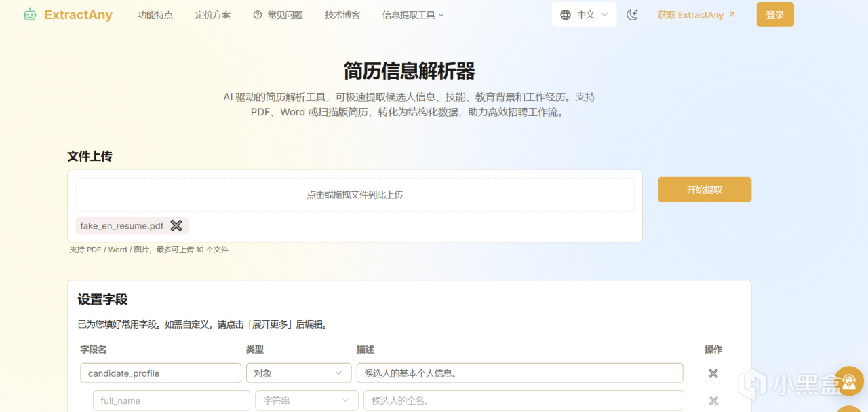Viewport: 868px width, 412px height.
Task: Open the 字符串 type dropdown
Action: 307,400
